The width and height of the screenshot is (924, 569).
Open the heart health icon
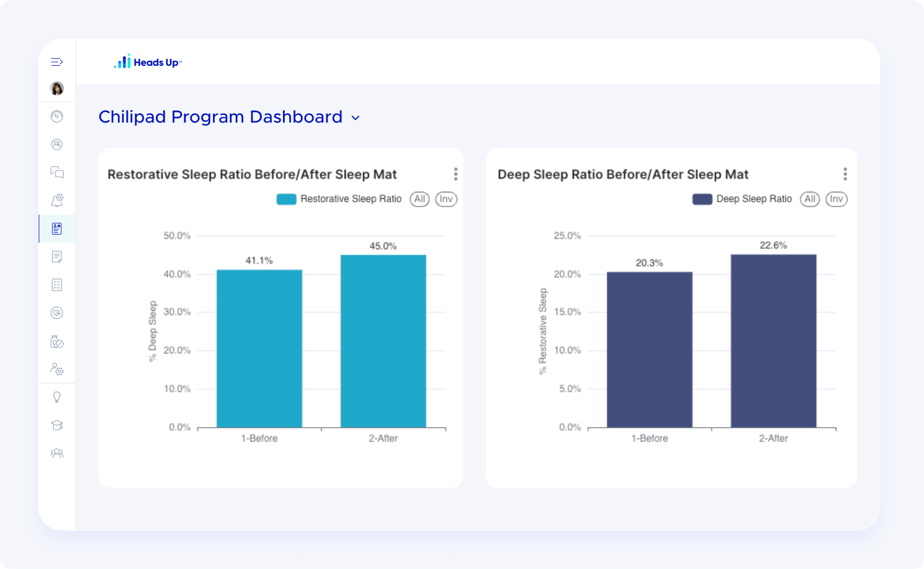[57, 313]
